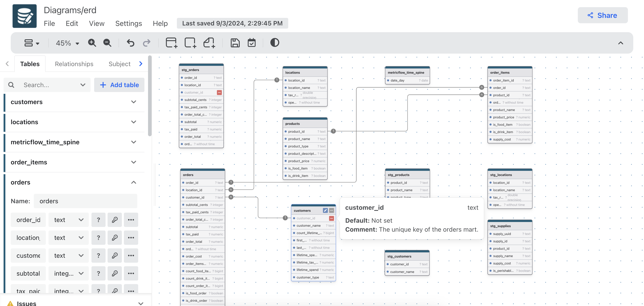644x306 pixels.
Task: Click the add table frame icon
Action: [x=171, y=43]
